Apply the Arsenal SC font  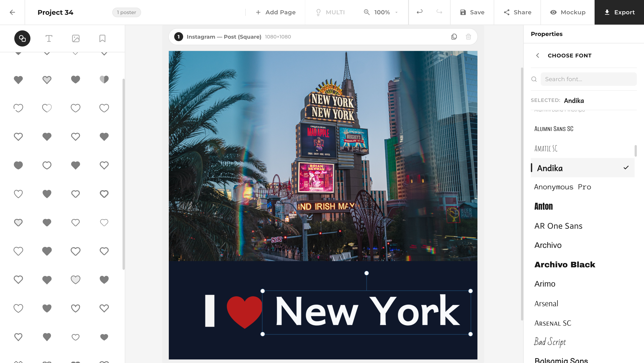(553, 323)
